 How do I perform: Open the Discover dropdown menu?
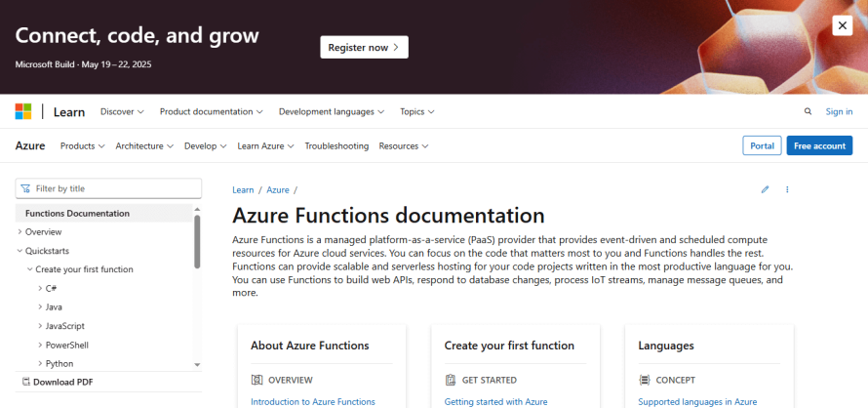click(122, 111)
